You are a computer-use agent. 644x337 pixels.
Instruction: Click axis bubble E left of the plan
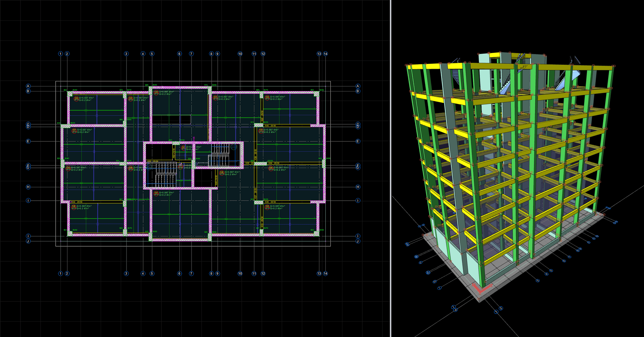click(28, 141)
